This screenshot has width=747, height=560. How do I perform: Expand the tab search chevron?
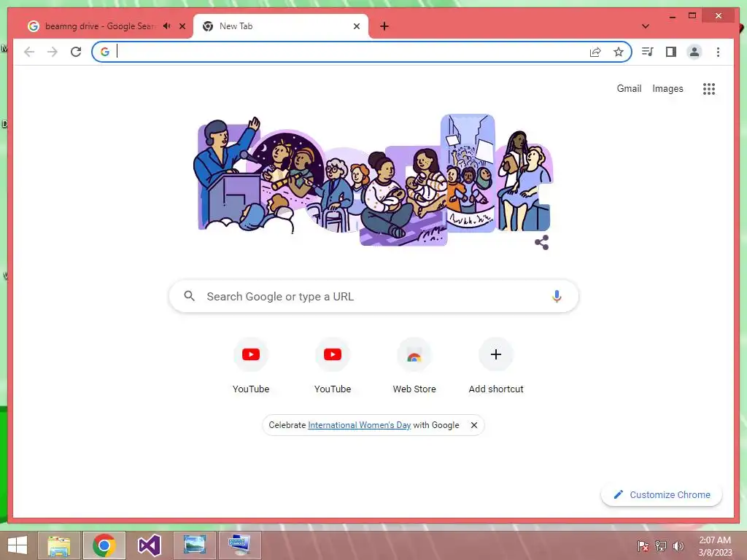pyautogui.click(x=646, y=26)
